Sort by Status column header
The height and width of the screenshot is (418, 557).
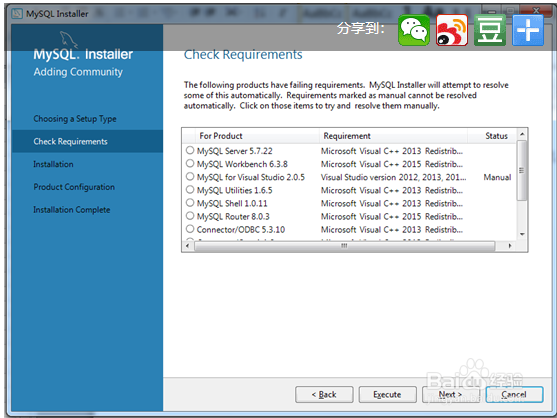tap(492, 136)
